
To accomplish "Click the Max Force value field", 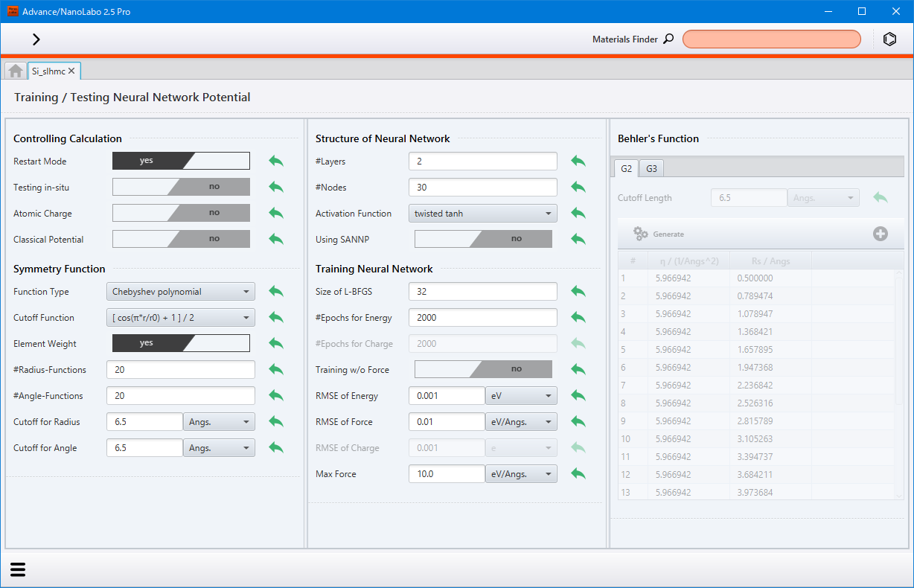I will [x=447, y=473].
